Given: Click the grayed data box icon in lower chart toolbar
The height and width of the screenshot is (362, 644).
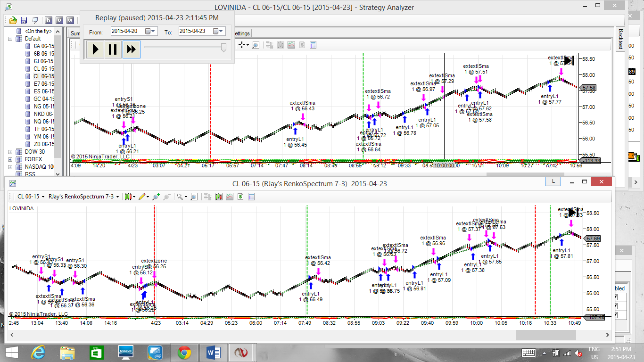Looking at the screenshot, I should pyautogui.click(x=208, y=197).
